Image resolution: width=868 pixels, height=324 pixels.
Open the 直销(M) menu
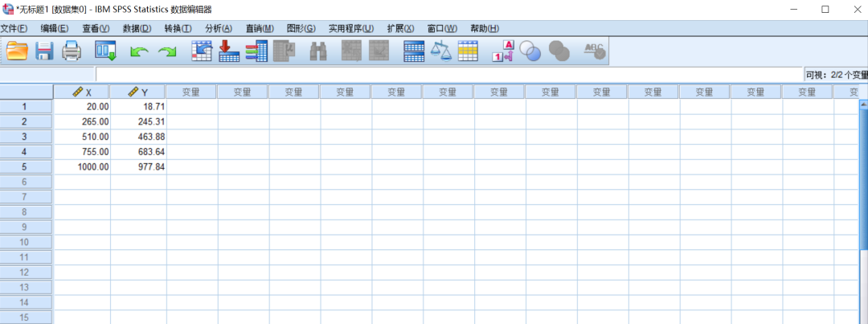[260, 29]
